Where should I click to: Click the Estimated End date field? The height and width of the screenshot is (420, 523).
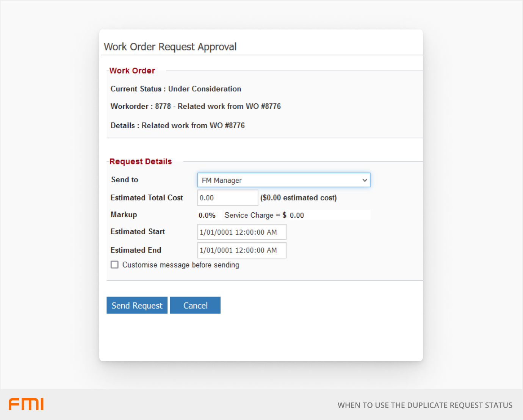[241, 250]
